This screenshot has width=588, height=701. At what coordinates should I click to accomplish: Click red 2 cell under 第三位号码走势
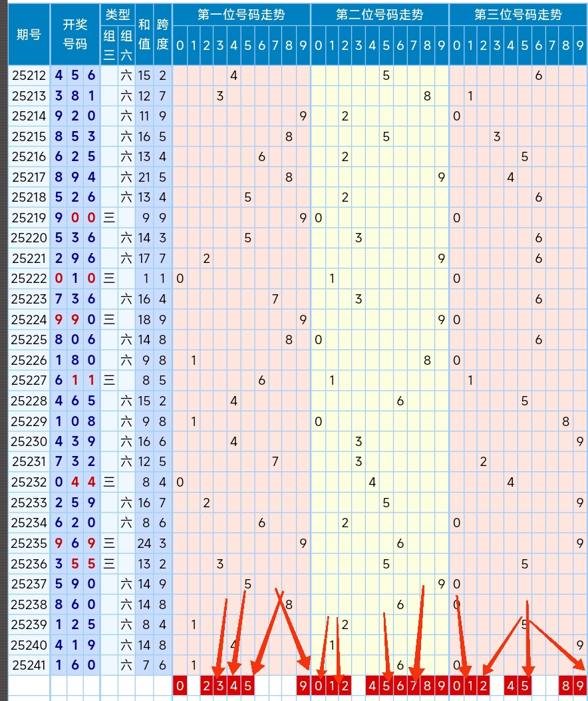(x=483, y=686)
